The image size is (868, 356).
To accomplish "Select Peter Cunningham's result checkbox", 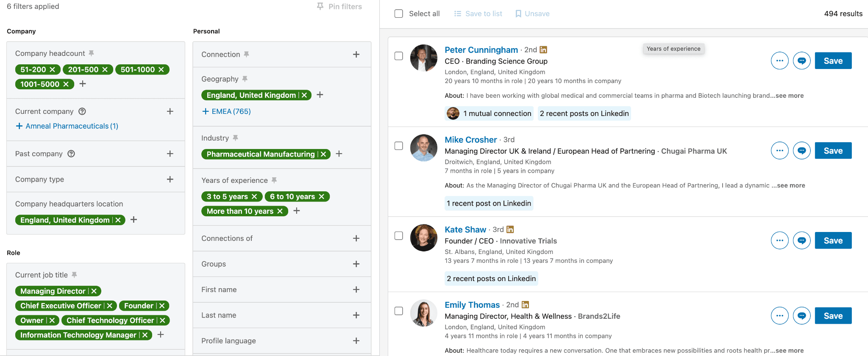I will tap(399, 56).
